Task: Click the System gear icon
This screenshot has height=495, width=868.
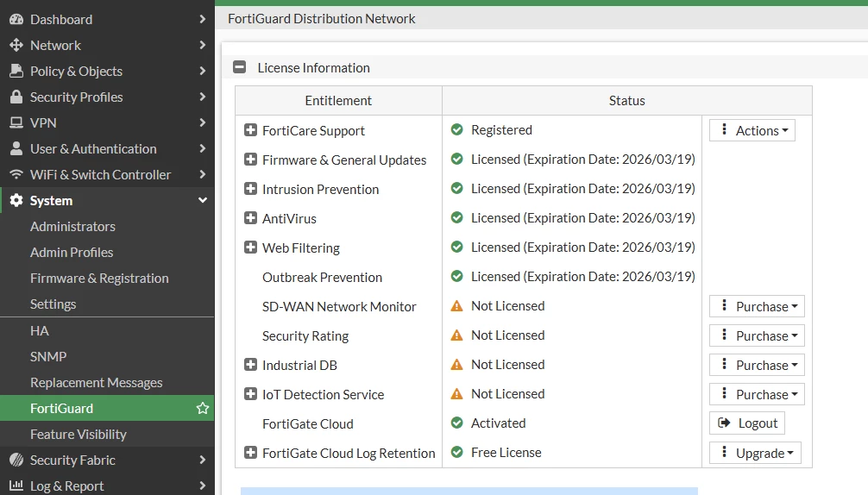Action: [16, 200]
